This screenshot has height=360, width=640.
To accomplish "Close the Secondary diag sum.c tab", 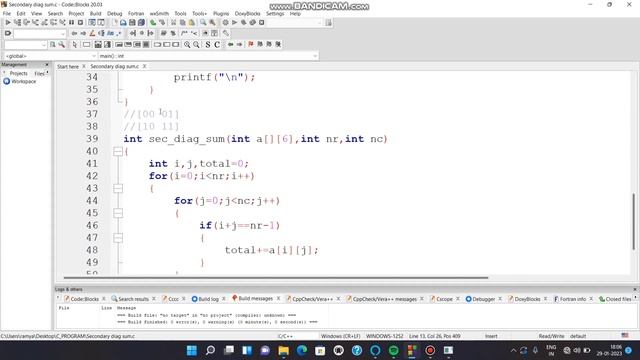I will [144, 66].
